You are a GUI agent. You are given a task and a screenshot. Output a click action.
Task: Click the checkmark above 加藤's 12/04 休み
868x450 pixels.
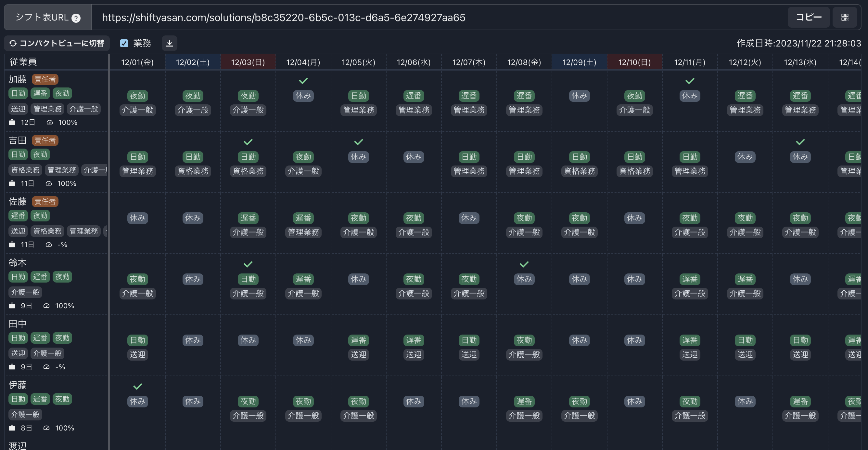tap(303, 81)
